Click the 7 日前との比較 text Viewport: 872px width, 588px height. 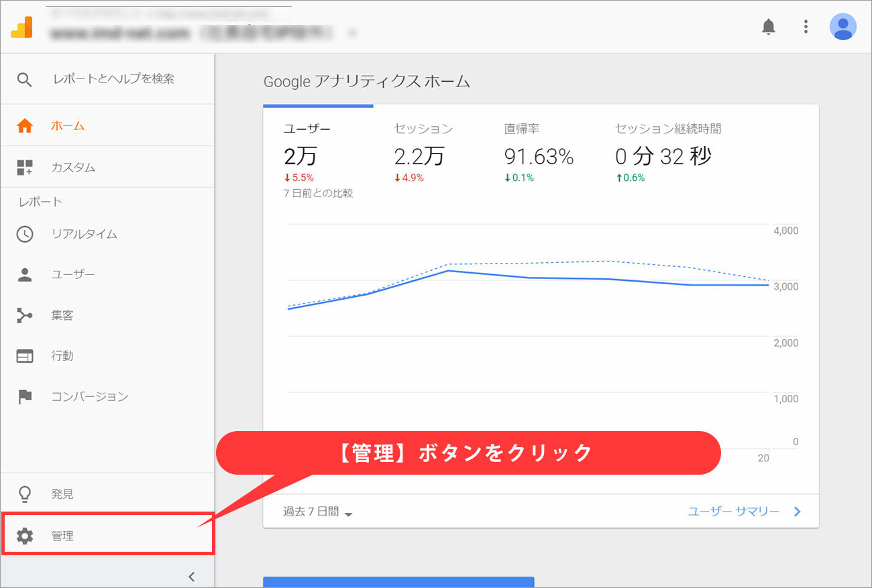318,193
